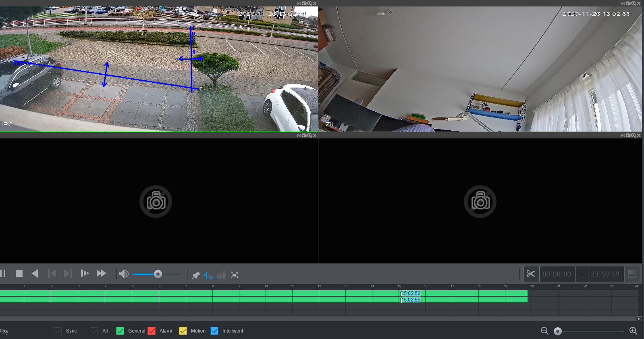Image resolution: width=644 pixels, height=339 pixels.
Task: Uncheck the Motion record type checkbox
Action: point(183,331)
